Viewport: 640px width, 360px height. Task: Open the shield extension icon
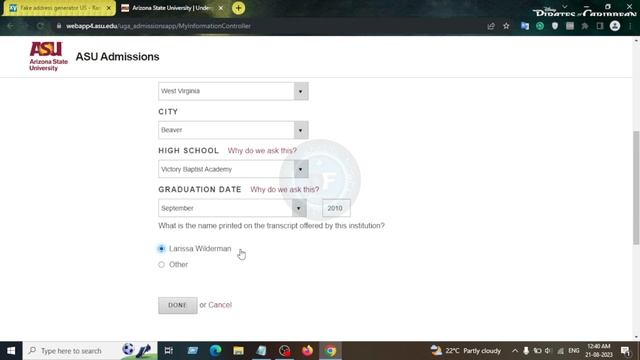(555, 26)
